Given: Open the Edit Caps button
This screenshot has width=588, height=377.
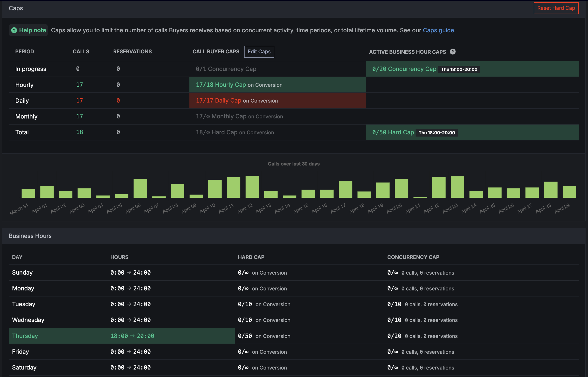Looking at the screenshot, I should 259,52.
